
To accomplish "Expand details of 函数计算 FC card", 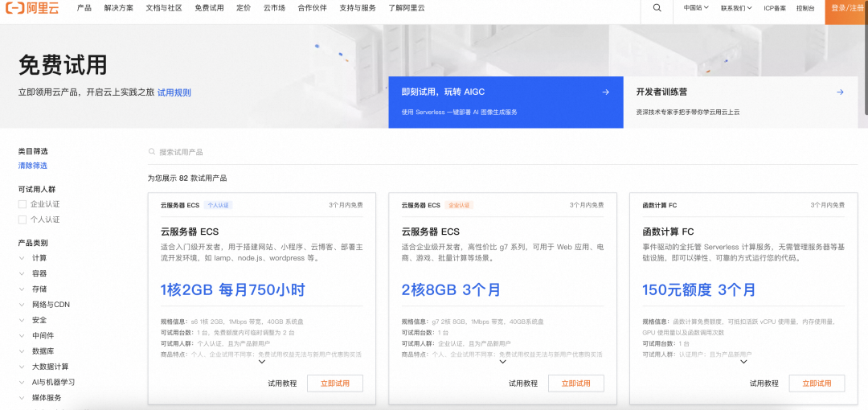I will pyautogui.click(x=744, y=362).
